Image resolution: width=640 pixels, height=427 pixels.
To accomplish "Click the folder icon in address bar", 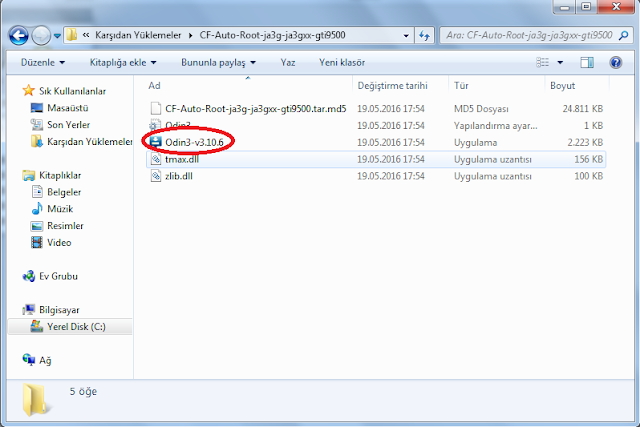I will pos(72,35).
